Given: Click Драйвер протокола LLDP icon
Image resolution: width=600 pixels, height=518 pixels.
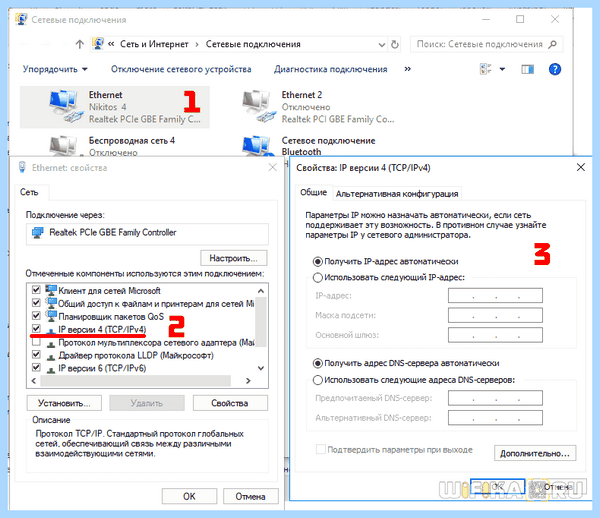Looking at the screenshot, I should click(x=51, y=357).
